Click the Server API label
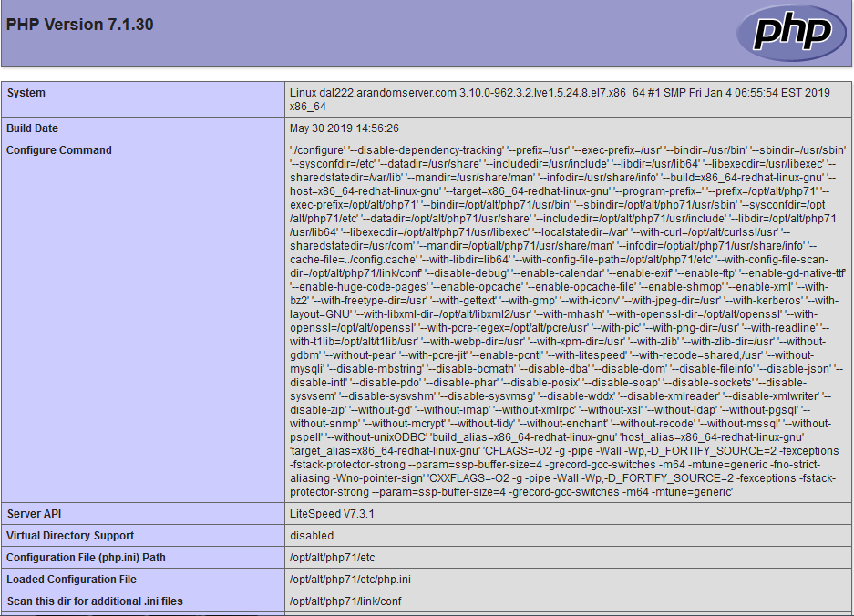 pyautogui.click(x=34, y=514)
